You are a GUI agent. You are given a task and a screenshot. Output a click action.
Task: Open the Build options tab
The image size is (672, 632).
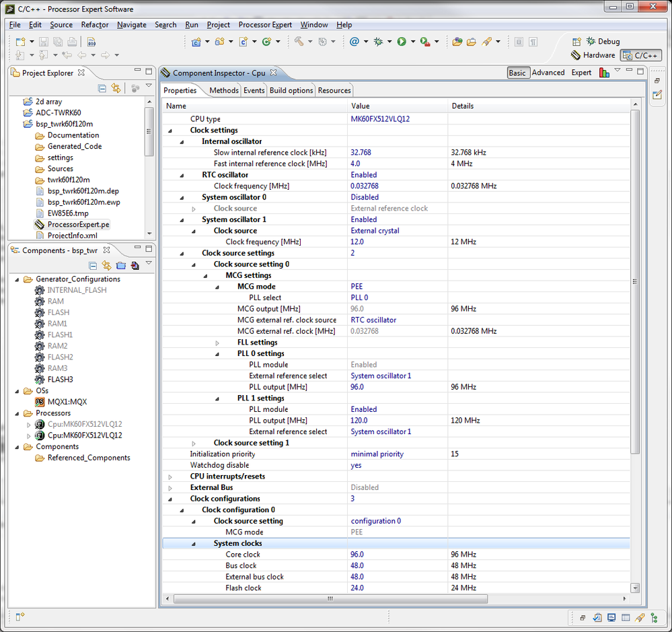[291, 90]
